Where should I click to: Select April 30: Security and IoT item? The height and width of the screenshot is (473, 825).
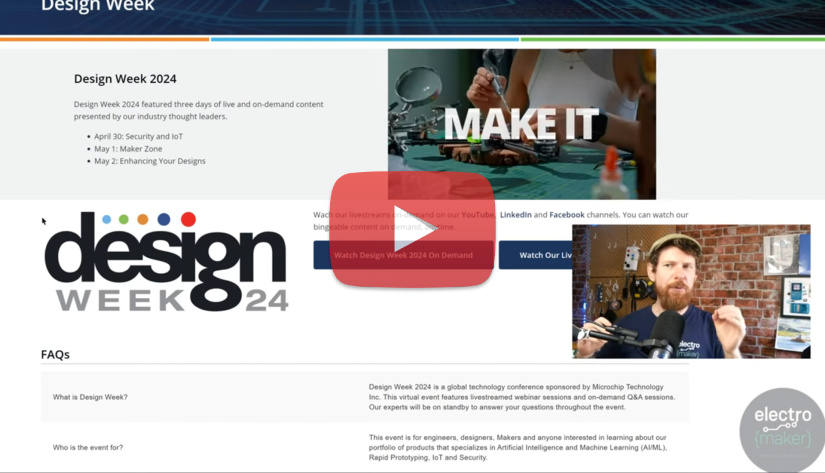[138, 136]
